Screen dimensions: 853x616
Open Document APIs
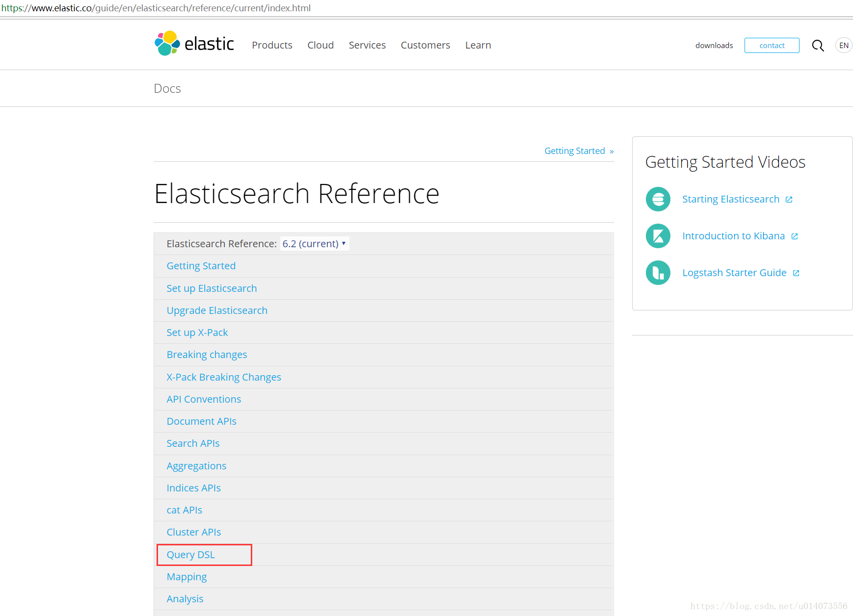click(x=201, y=421)
